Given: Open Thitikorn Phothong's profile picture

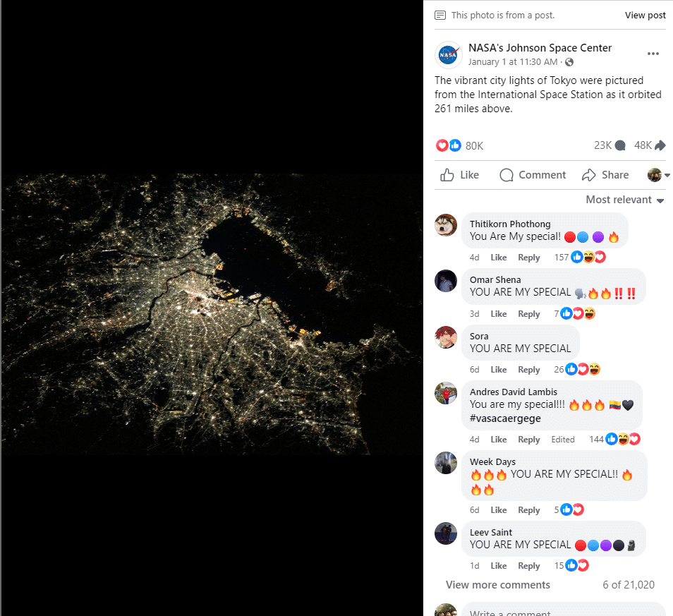Looking at the screenshot, I should (446, 225).
